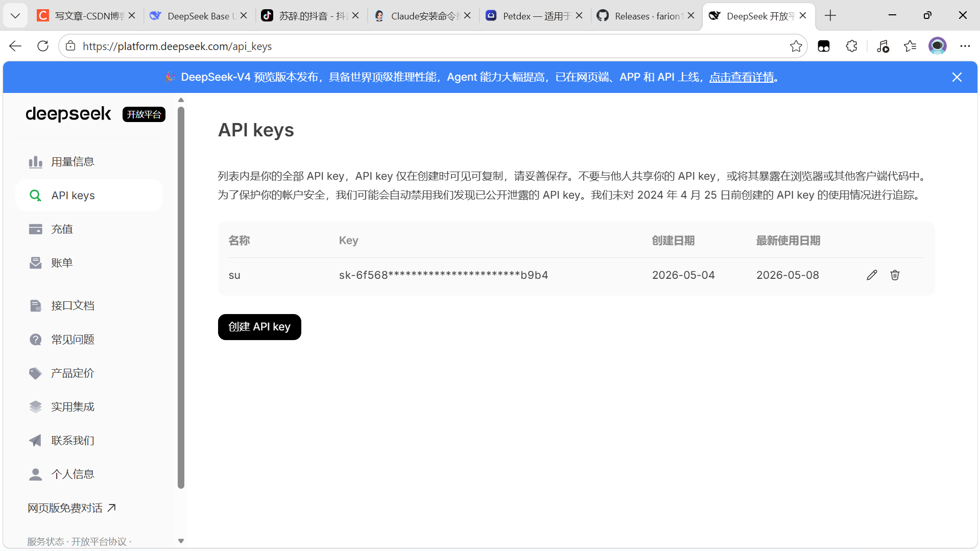Click the Key column header
Image resolution: width=980 pixels, height=551 pixels.
click(349, 241)
